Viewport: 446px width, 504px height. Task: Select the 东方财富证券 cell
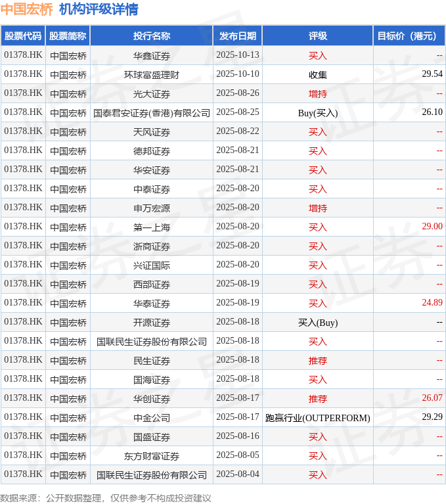pos(152,456)
